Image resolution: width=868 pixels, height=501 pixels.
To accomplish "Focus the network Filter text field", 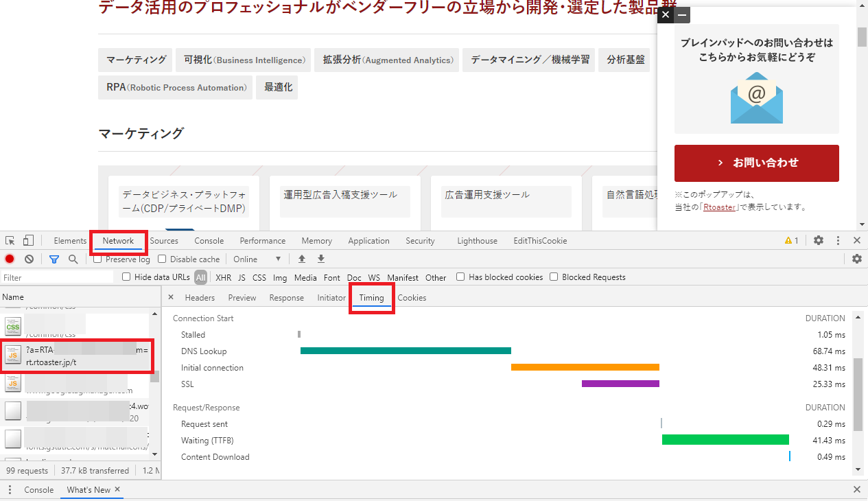I will click(x=58, y=277).
